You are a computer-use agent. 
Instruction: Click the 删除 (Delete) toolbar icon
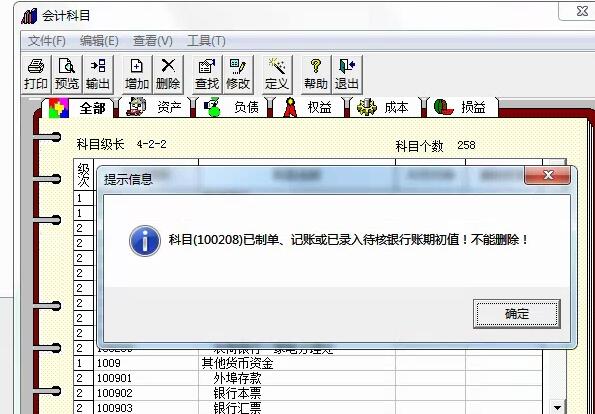[168, 74]
